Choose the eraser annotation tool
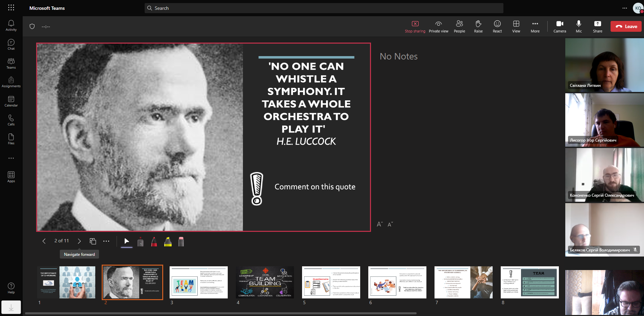 coord(181,242)
